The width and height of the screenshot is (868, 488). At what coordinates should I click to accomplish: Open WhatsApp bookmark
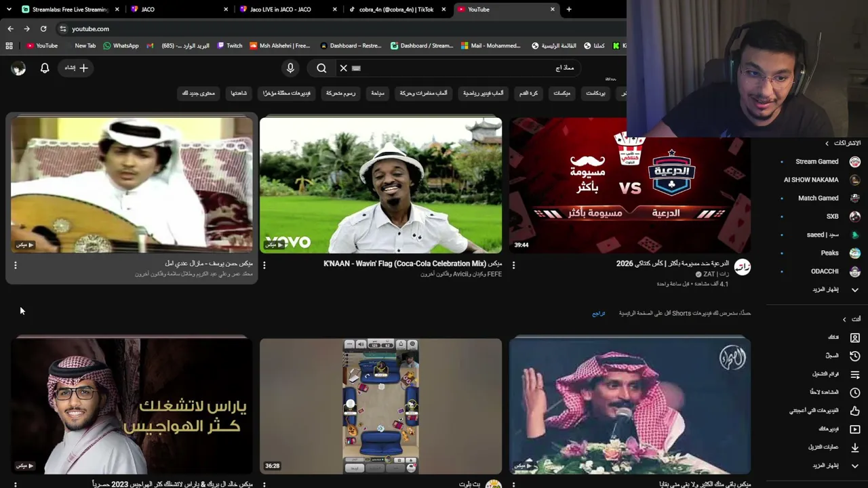click(121, 45)
